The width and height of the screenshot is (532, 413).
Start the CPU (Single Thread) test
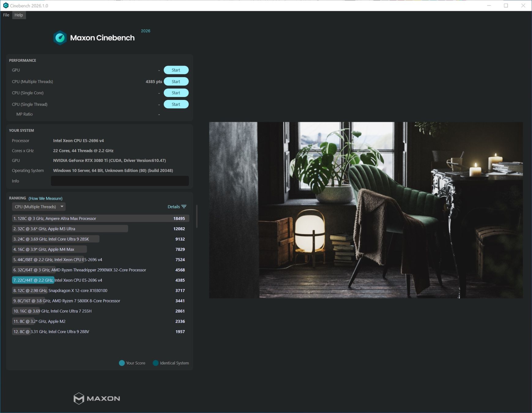[x=176, y=104]
